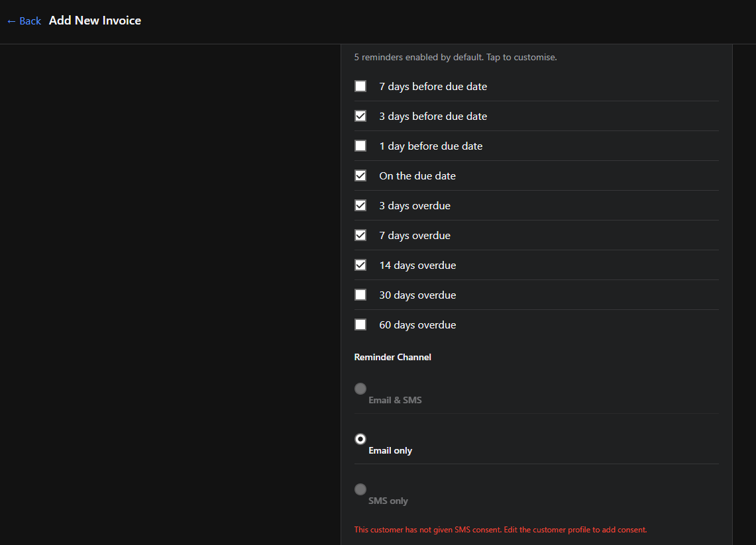Click the 3 days overdue label
The width and height of the screenshot is (756, 545).
415,206
